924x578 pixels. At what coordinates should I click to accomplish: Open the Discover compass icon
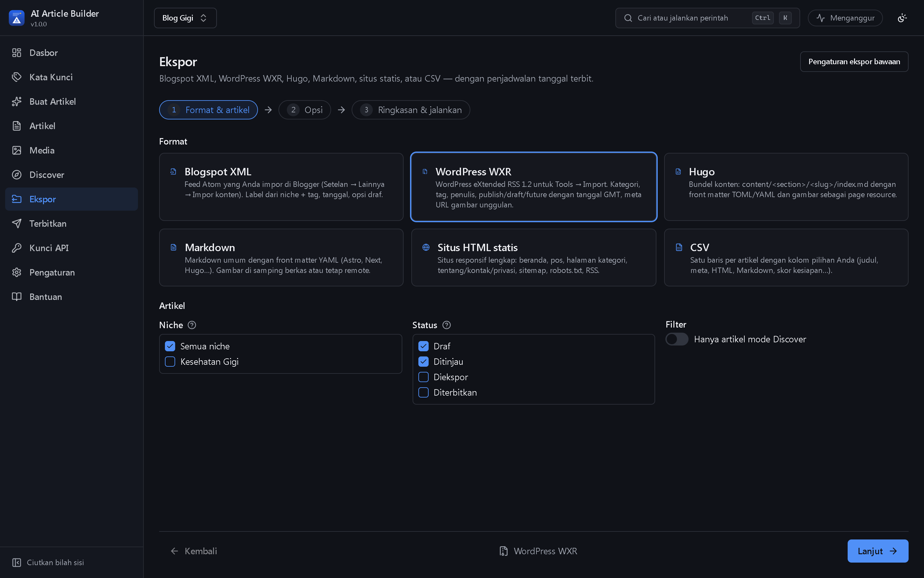pos(16,175)
